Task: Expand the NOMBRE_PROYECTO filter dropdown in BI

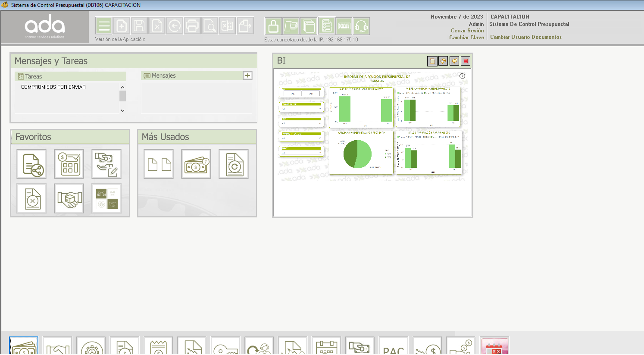Action: click(x=319, y=138)
